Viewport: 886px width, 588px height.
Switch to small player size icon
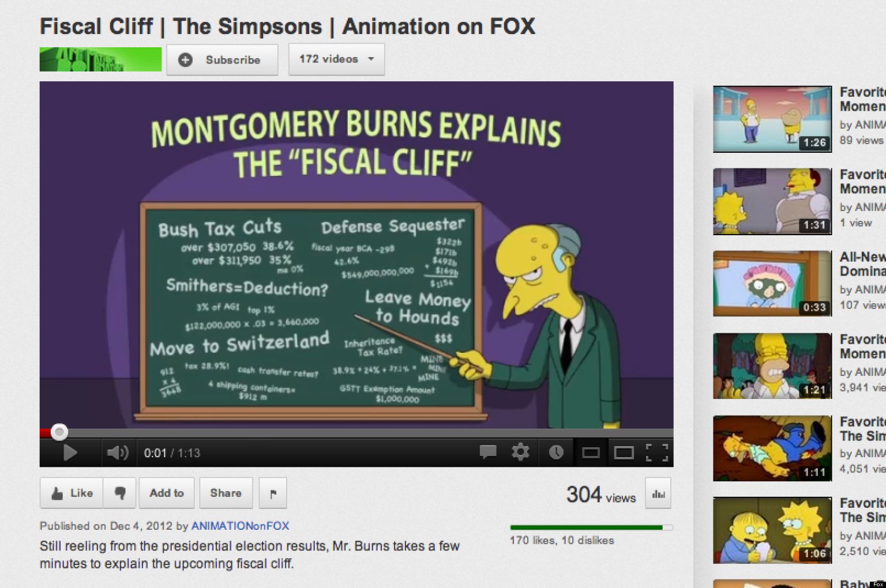(591, 453)
